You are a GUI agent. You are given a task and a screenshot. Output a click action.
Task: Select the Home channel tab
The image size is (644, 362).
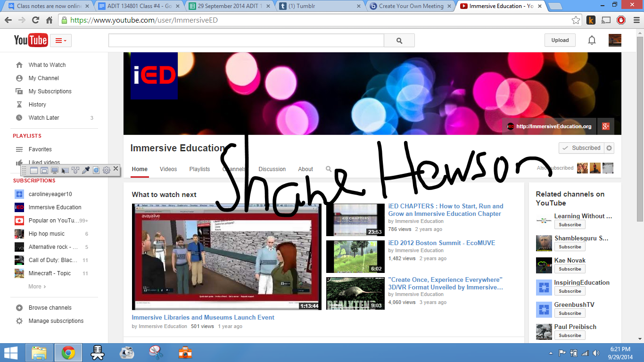pyautogui.click(x=140, y=169)
